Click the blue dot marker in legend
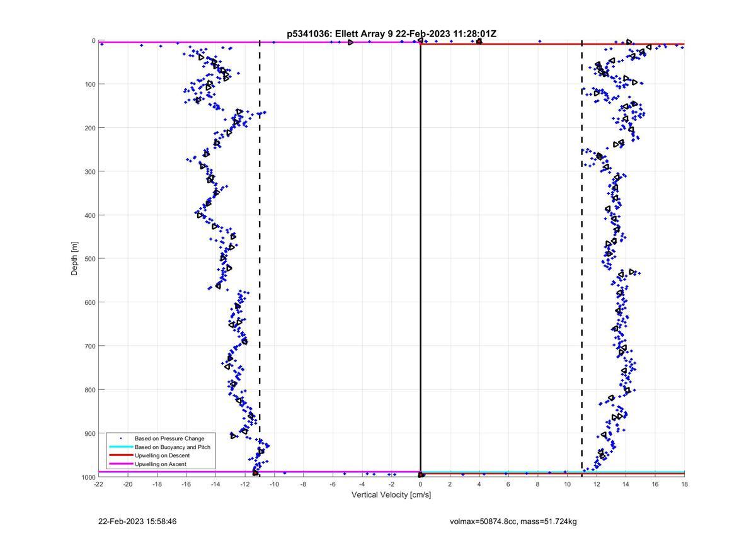Viewport: 756px width, 536px height. 121,438
